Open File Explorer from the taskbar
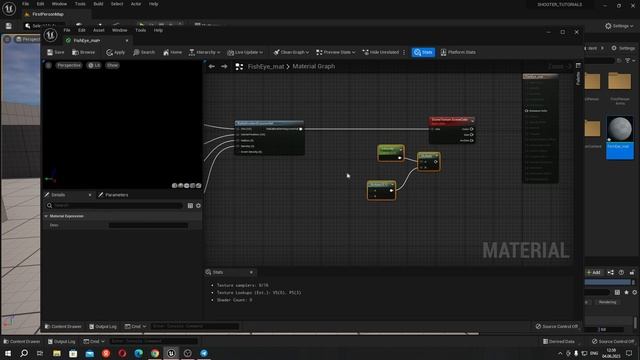The width and height of the screenshot is (640, 360). point(57,353)
